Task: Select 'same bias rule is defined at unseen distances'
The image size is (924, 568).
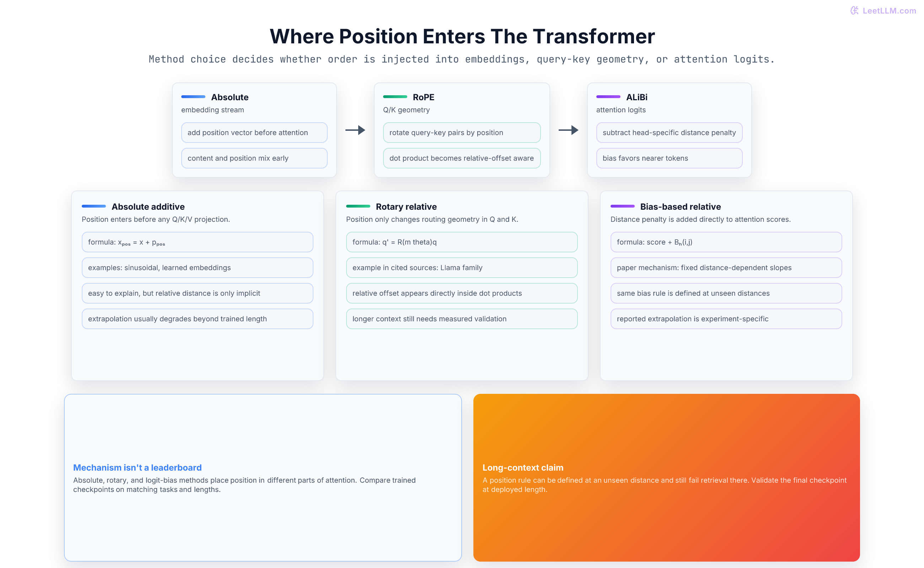Action: coord(726,293)
